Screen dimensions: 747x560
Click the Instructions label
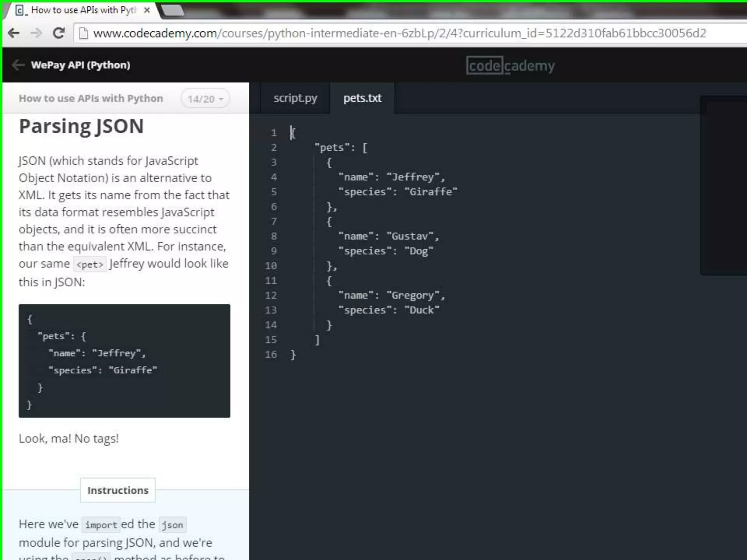[x=118, y=490]
